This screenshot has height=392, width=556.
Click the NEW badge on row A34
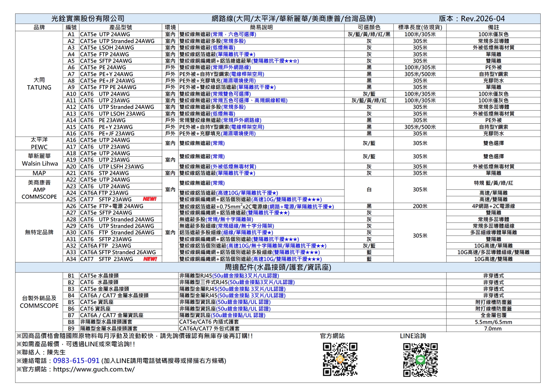(150, 259)
